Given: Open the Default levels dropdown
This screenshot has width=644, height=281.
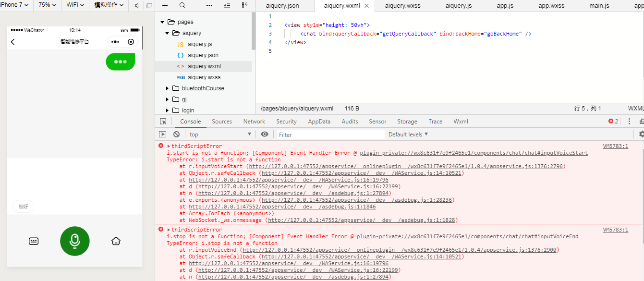Looking at the screenshot, I should [408, 134].
